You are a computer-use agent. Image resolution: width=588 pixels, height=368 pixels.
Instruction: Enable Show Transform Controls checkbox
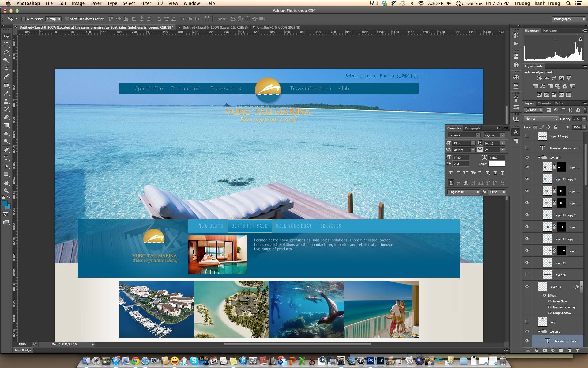click(x=67, y=19)
